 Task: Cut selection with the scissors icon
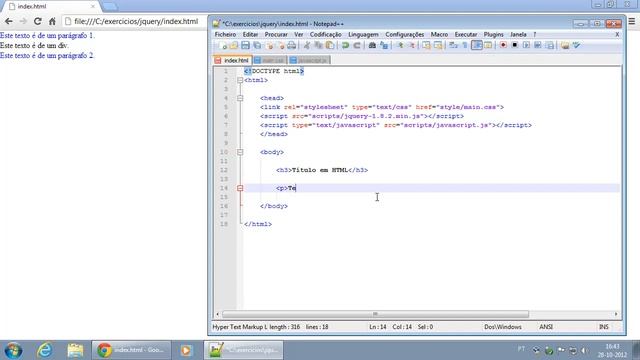(x=307, y=45)
